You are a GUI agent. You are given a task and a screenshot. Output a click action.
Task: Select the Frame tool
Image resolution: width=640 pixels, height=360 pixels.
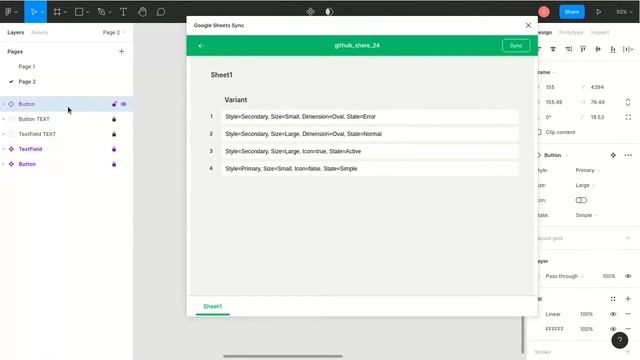pos(57,12)
